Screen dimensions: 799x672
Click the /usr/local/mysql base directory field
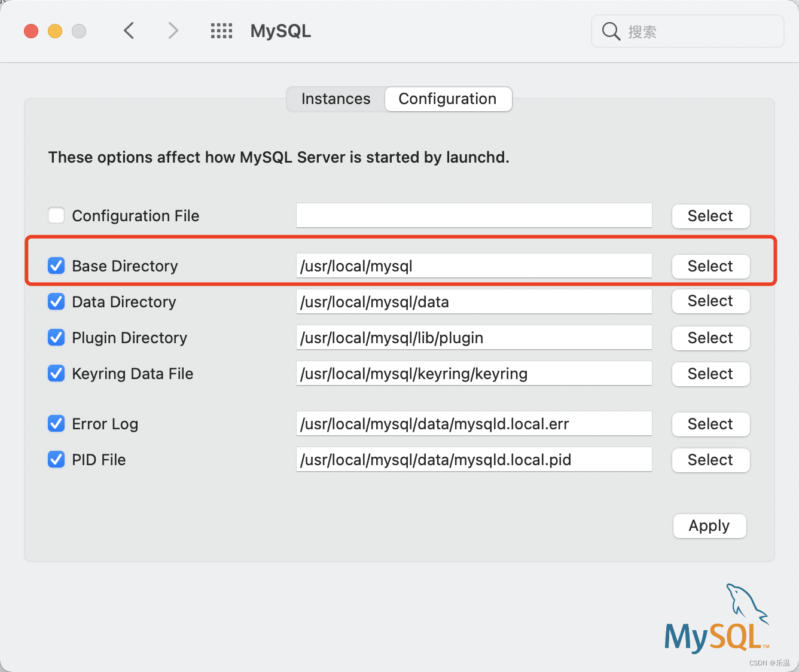[474, 265]
